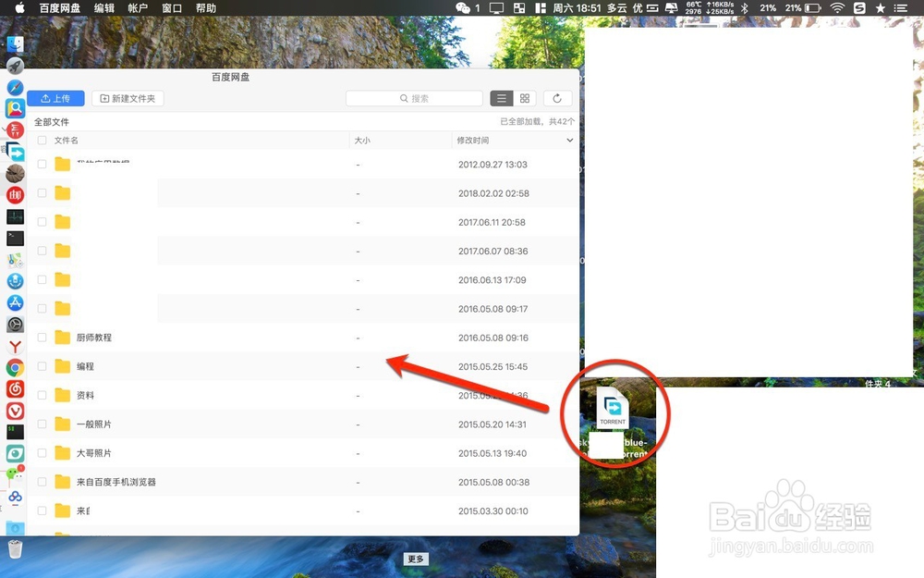924x578 pixels.
Task: Open the 百度网盘 menu
Action: [x=59, y=7]
